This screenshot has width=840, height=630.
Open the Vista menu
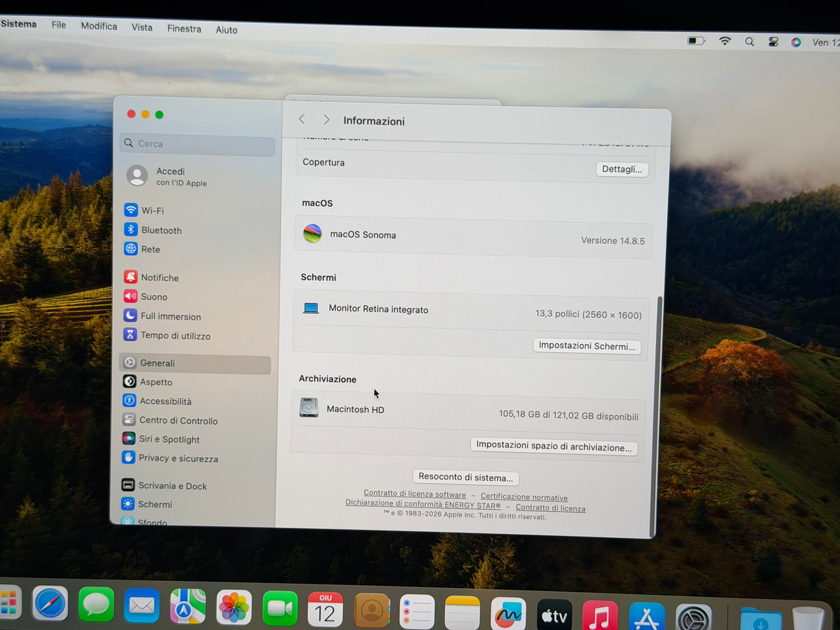(142, 27)
